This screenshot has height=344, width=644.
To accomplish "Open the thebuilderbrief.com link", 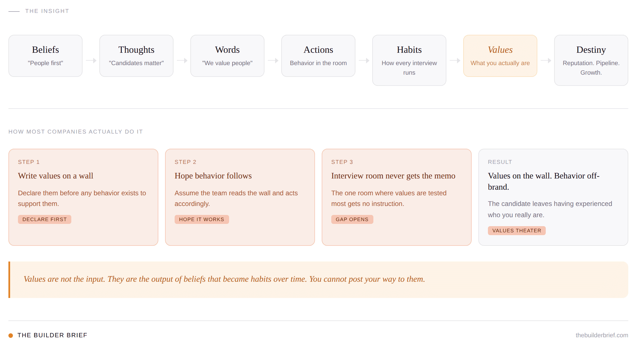I will (602, 335).
